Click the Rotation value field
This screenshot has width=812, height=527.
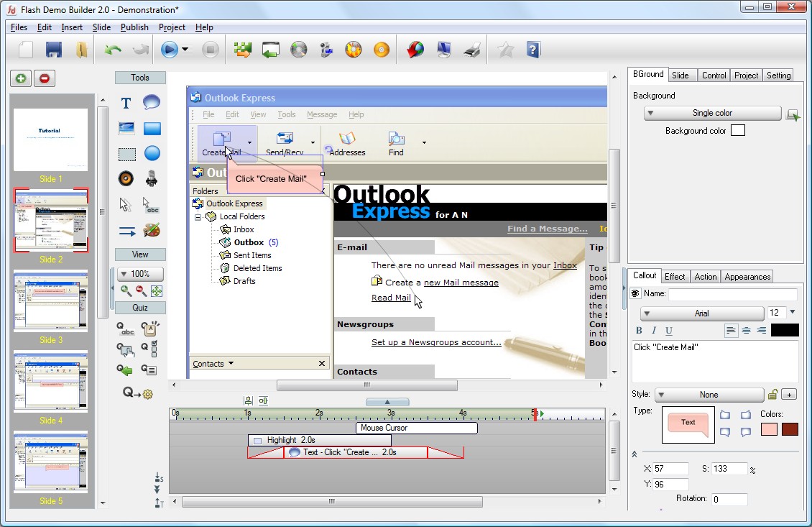pyautogui.click(x=729, y=500)
